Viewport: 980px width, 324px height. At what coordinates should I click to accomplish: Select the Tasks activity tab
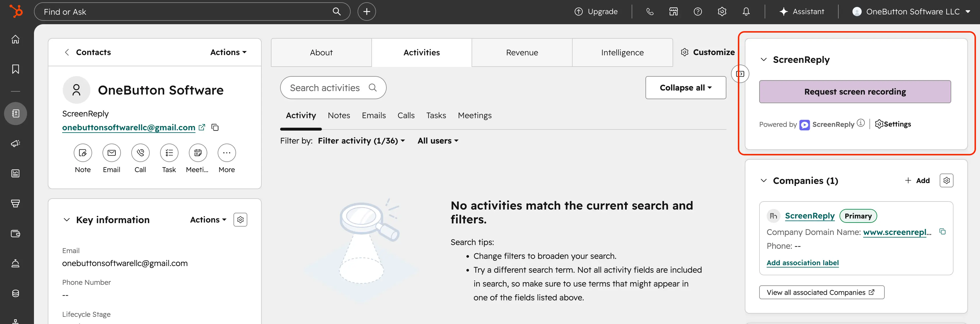pyautogui.click(x=436, y=115)
